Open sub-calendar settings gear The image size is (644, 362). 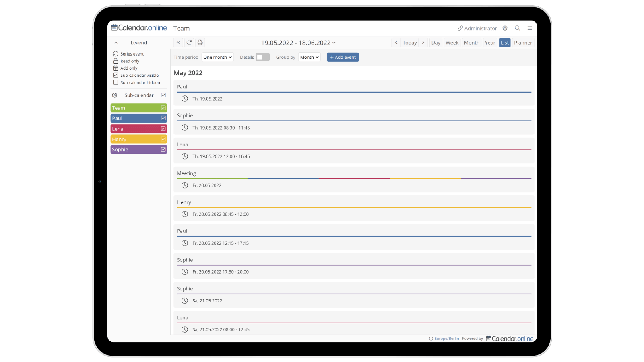tap(115, 95)
